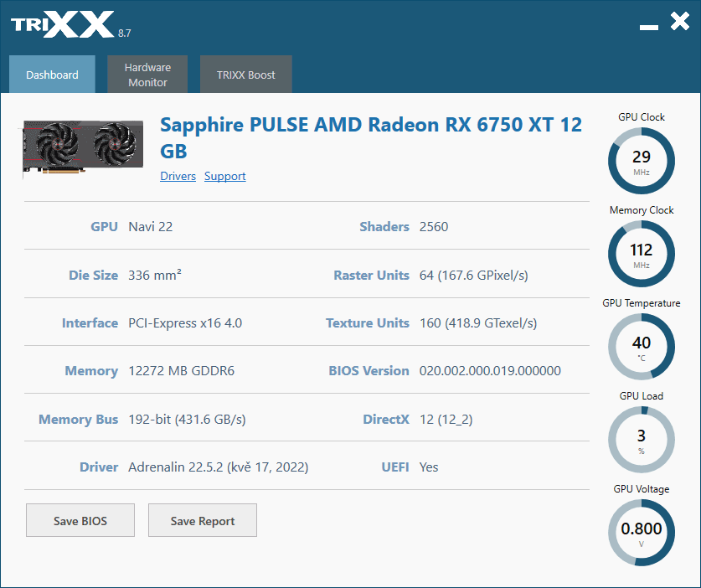Click the 'Shaders' field label
Viewport: 701px width, 588px height.
point(384,227)
